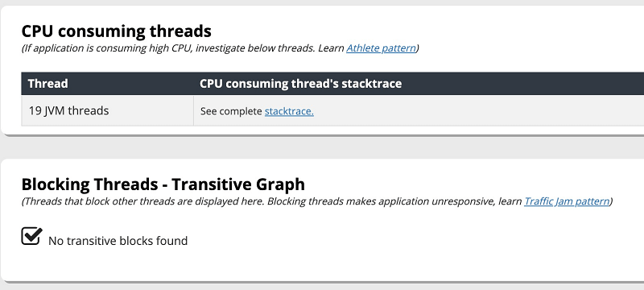Click the word Transitive Graph in heading
644x290 pixels.
pyautogui.click(x=238, y=184)
